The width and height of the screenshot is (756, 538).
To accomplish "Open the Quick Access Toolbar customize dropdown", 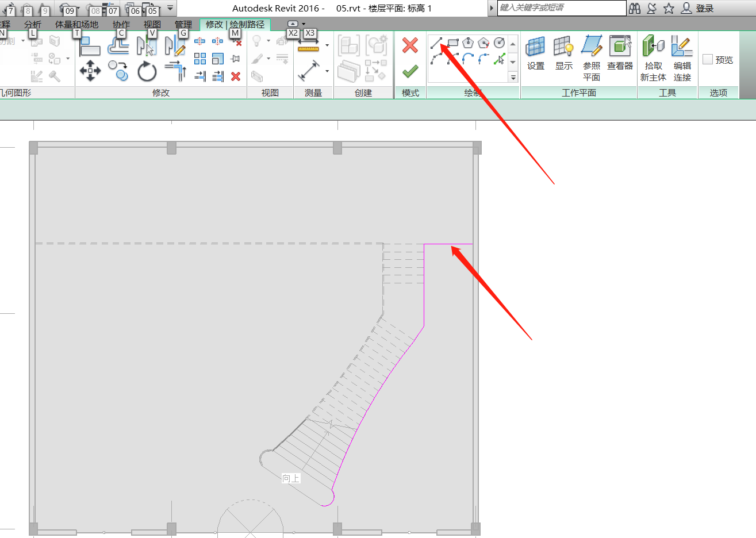I will pyautogui.click(x=170, y=9).
